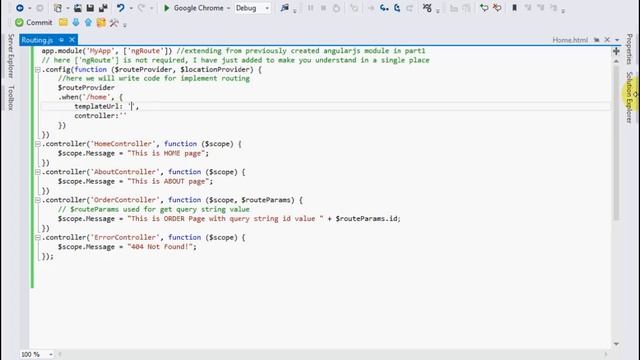Click the editor split-window plus icon
The height and width of the screenshot is (360, 640).
(616, 51)
